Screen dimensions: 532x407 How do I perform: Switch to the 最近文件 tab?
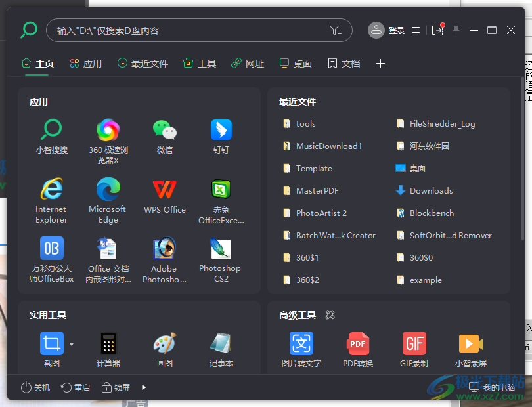tap(143, 64)
